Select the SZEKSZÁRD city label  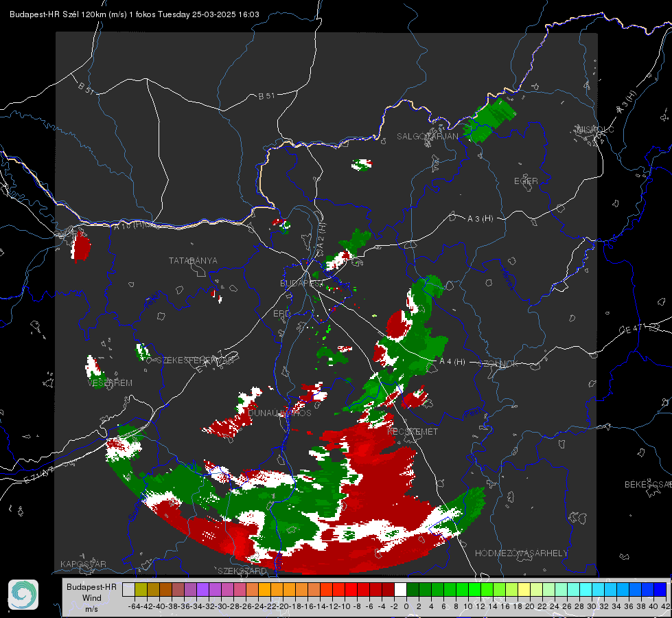[x=242, y=571]
